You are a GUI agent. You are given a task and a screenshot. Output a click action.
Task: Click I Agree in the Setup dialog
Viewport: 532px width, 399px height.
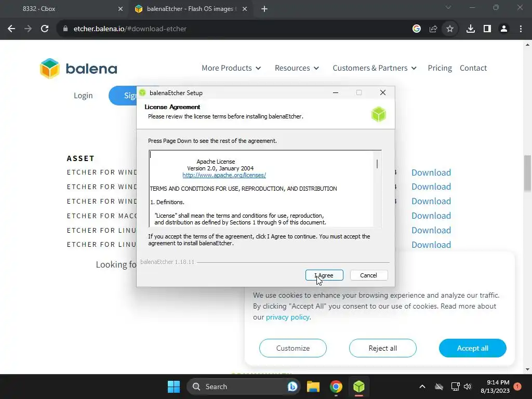click(324, 275)
